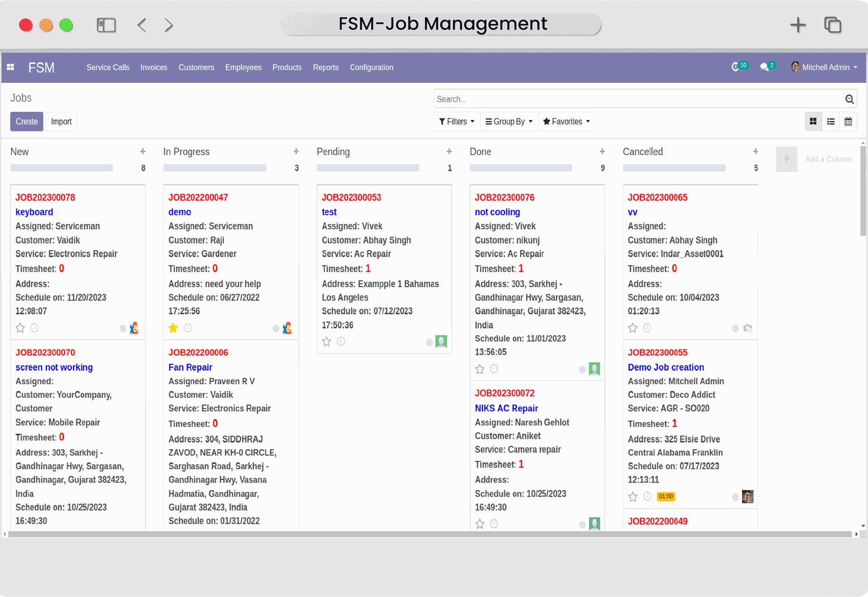Open the JOB202300053 test job

click(351, 197)
